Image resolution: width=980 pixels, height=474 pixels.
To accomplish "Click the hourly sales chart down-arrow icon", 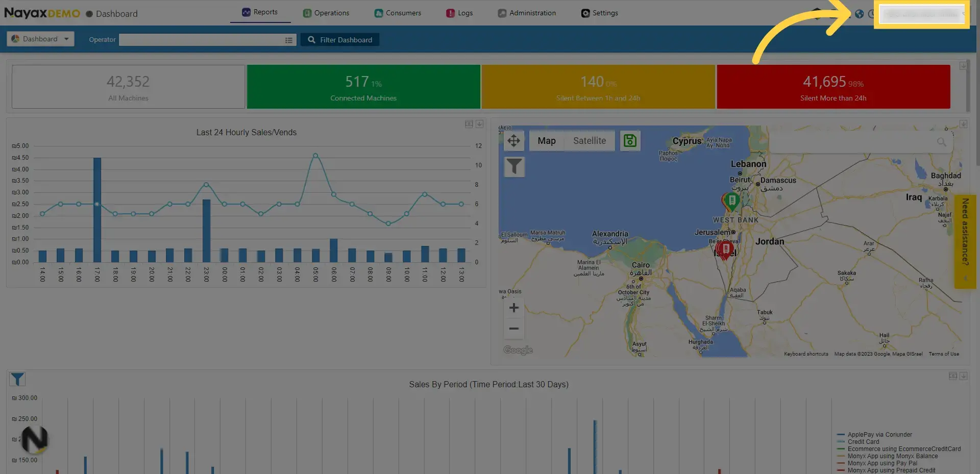I will click(479, 124).
